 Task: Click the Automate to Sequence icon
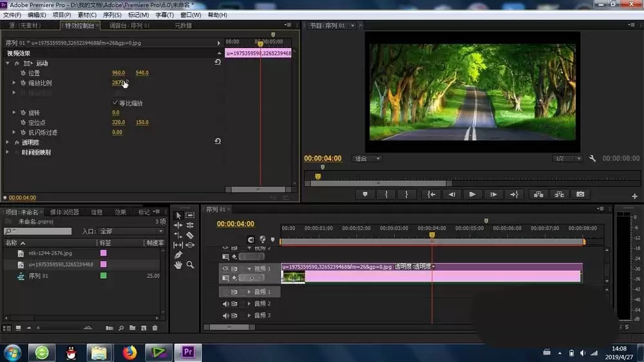[x=109, y=328]
